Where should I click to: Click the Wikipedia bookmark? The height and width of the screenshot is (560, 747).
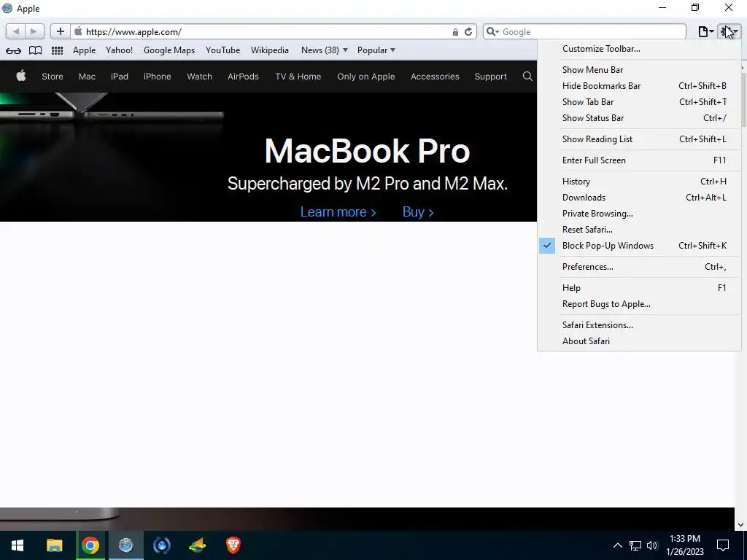270,50
